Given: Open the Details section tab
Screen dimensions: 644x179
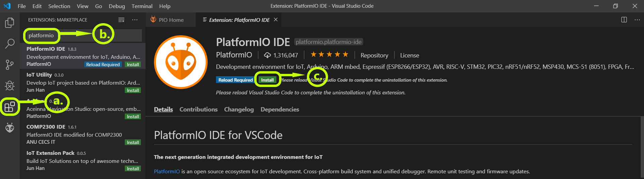Looking at the screenshot, I should (x=163, y=109).
